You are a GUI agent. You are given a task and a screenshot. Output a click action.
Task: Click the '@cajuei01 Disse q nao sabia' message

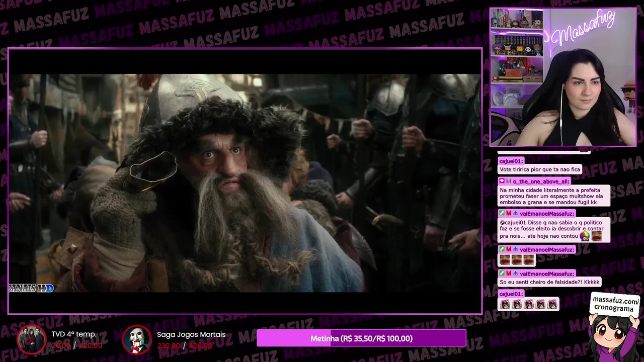[554, 230]
